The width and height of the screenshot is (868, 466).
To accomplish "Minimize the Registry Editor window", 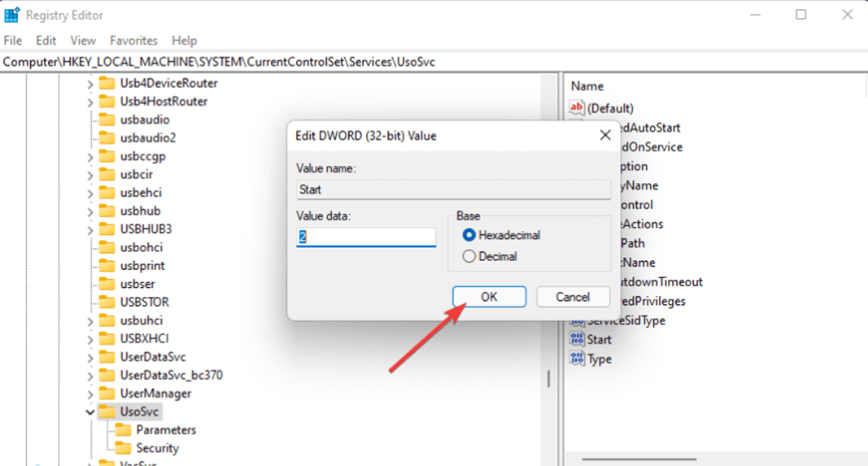I will pyautogui.click(x=755, y=15).
